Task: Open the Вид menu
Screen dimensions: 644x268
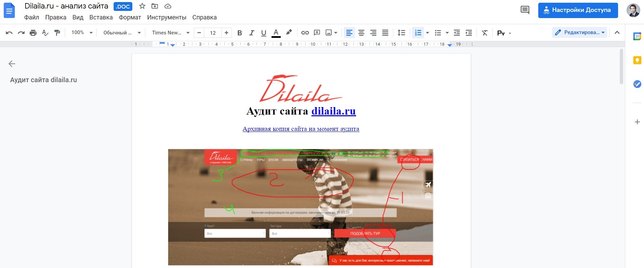Action: [x=78, y=17]
